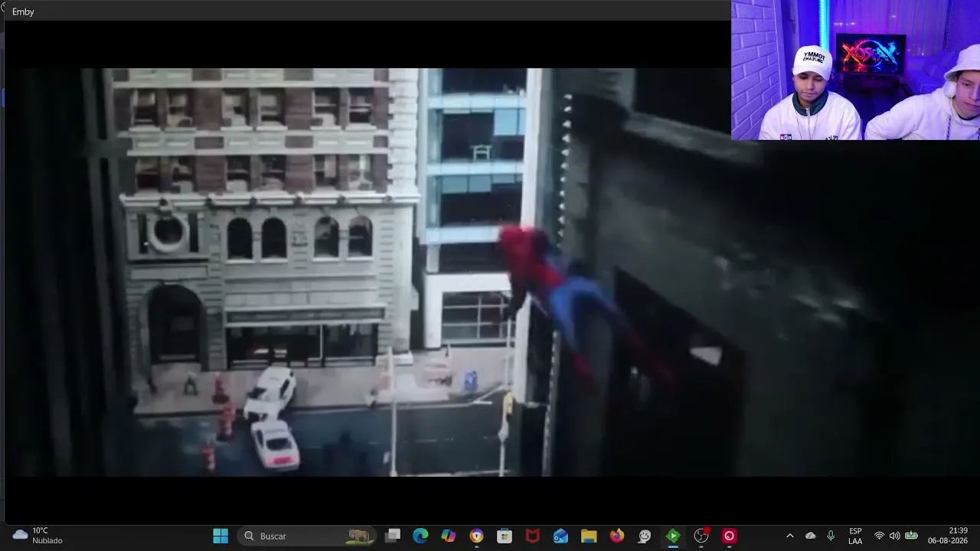Select the green Emby taskbar icon
The width and height of the screenshot is (980, 551).
[x=673, y=536]
